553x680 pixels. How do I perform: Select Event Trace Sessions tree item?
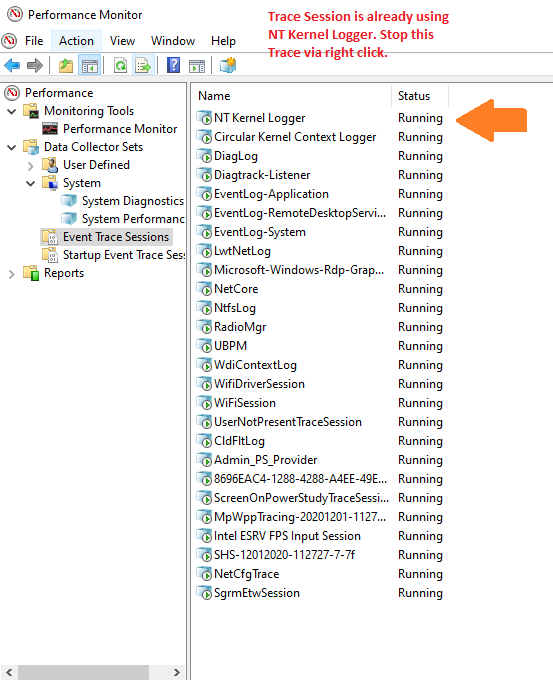[x=116, y=237]
